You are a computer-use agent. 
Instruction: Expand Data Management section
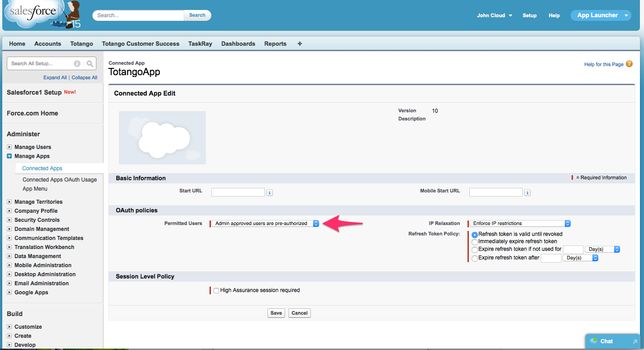click(10, 256)
